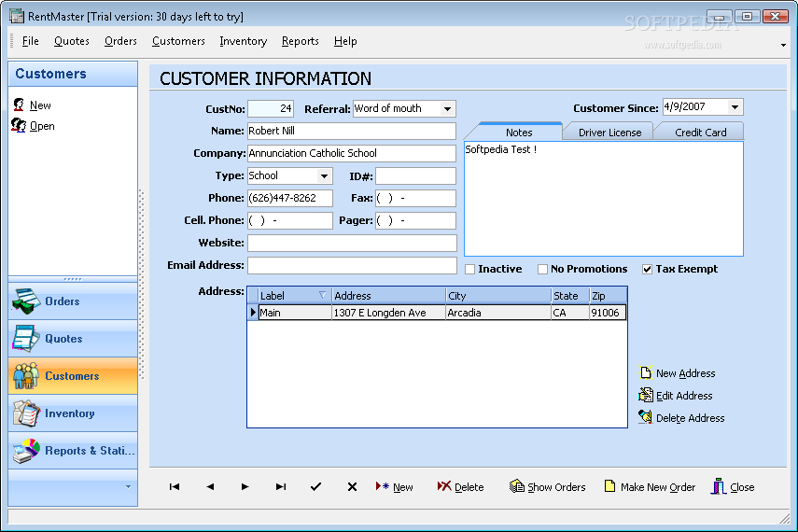Click the Close door icon
This screenshot has height=532, width=798.
click(718, 486)
